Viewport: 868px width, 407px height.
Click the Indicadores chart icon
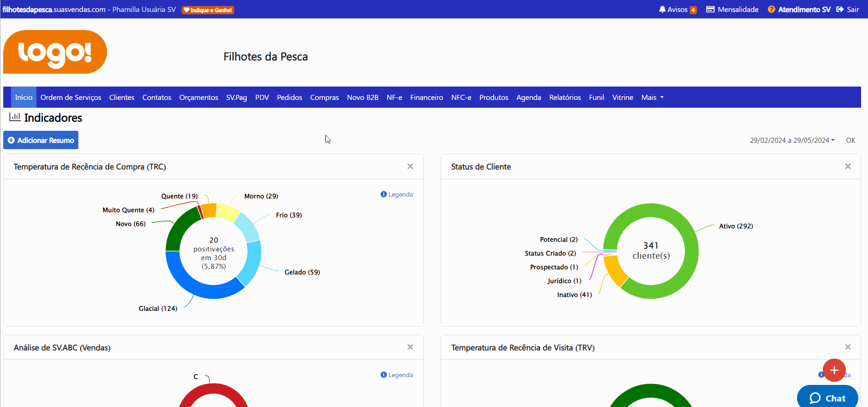(x=15, y=117)
